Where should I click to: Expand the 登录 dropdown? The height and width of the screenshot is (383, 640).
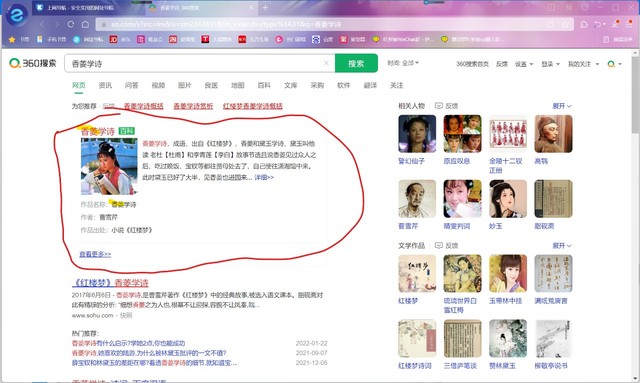(x=551, y=64)
